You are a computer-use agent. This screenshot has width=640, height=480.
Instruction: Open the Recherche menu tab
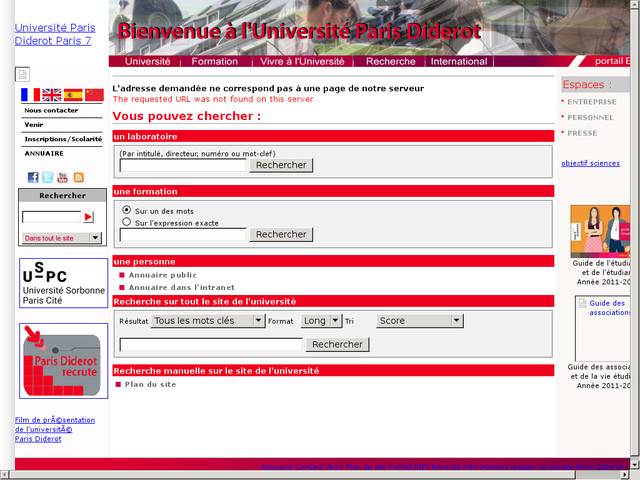tap(391, 61)
